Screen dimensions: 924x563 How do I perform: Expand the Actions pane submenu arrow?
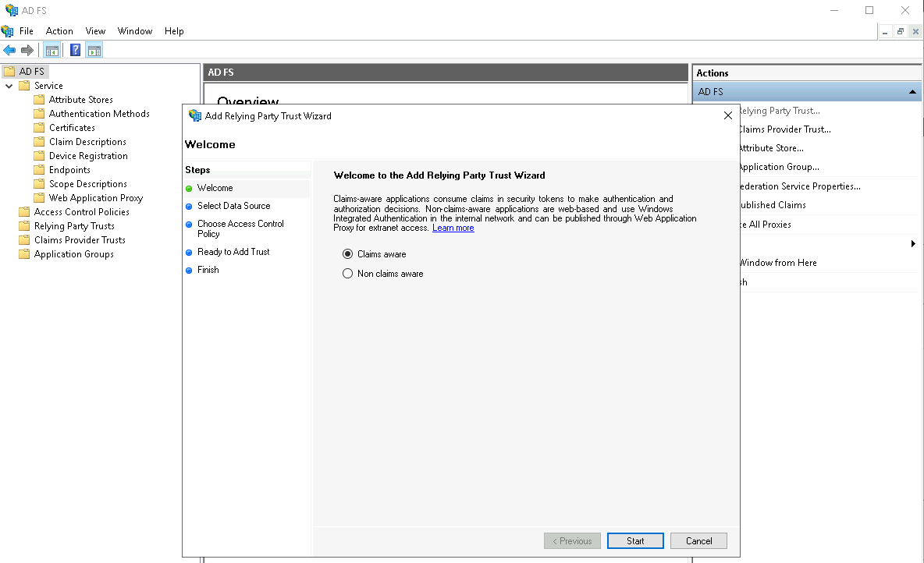click(913, 244)
